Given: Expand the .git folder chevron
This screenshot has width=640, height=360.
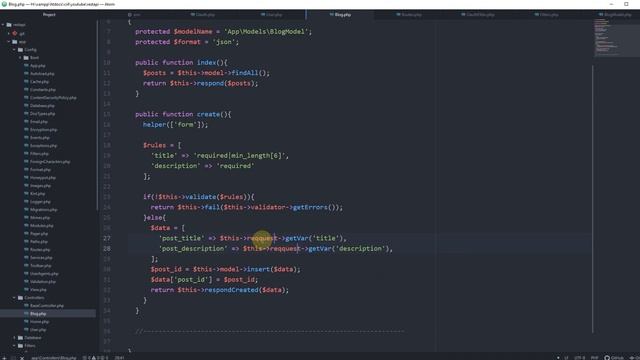Looking at the screenshot, I should pos(9,33).
